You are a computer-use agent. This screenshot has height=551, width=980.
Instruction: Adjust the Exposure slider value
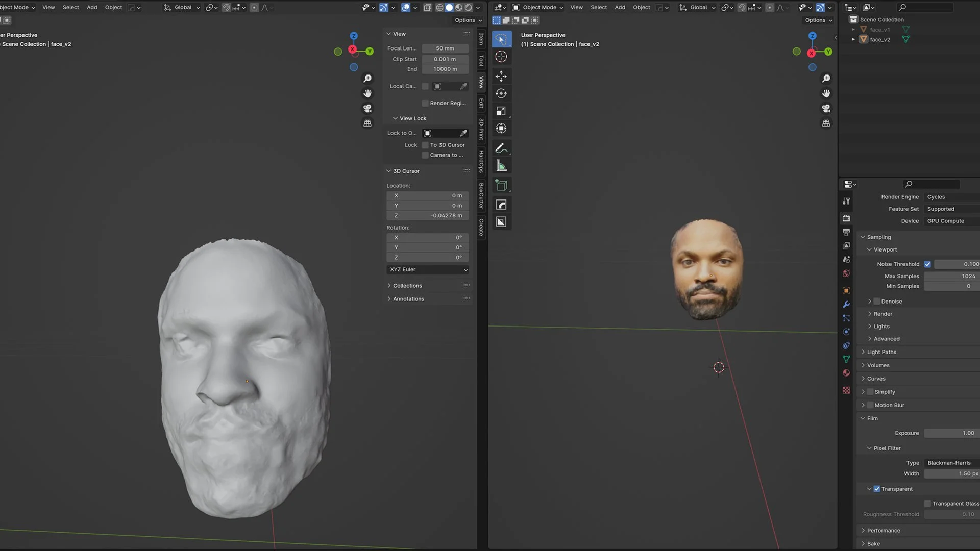[951, 433]
